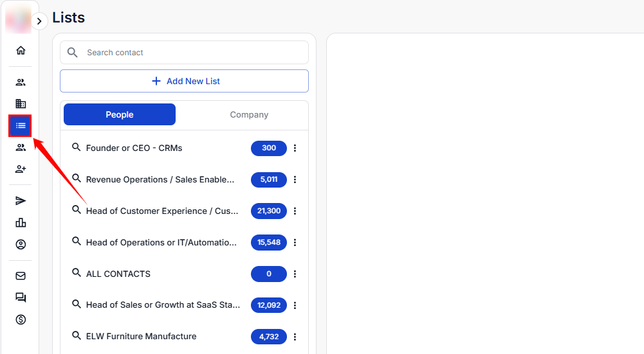Open the envelope mail icon in sidebar
Screen dimensions: 644x354
point(21,276)
